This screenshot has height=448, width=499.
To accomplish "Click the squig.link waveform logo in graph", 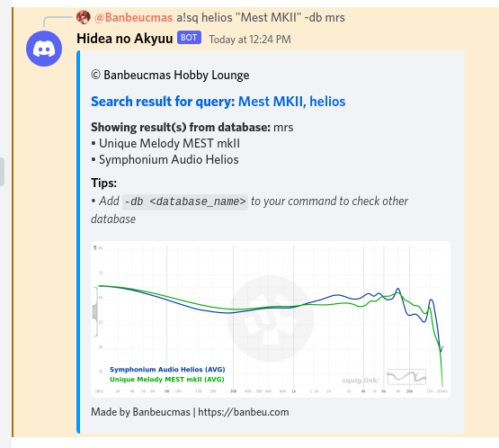I will pos(406,377).
